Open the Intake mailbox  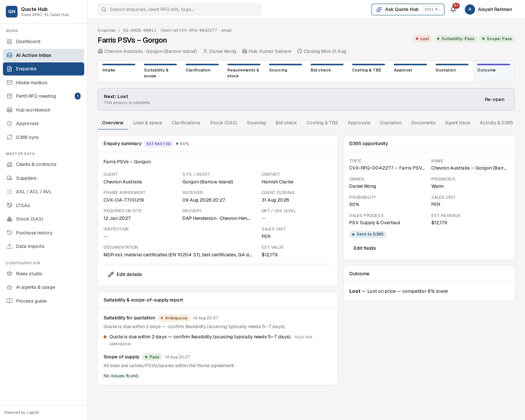pos(44,83)
